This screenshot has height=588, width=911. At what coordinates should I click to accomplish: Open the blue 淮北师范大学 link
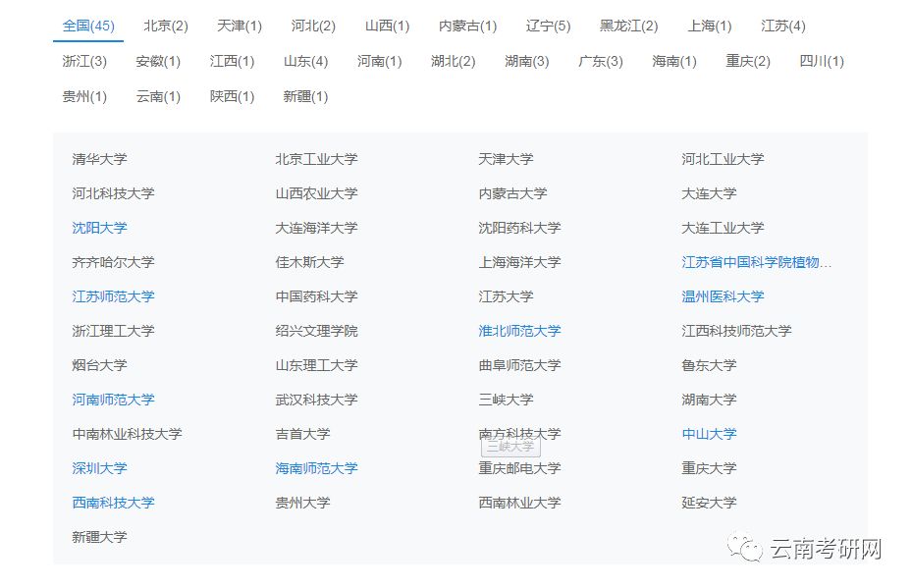click(519, 331)
